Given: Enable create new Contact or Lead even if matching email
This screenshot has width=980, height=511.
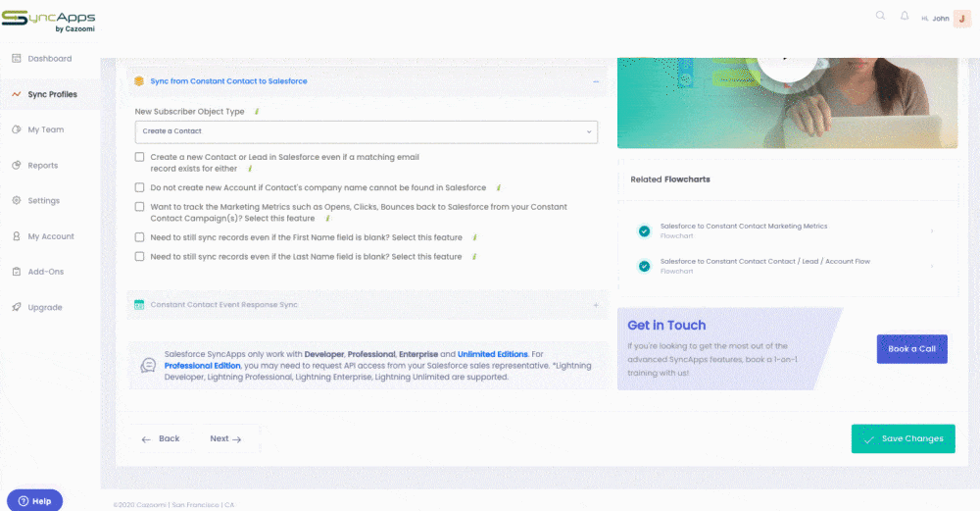Looking at the screenshot, I should tap(139, 157).
